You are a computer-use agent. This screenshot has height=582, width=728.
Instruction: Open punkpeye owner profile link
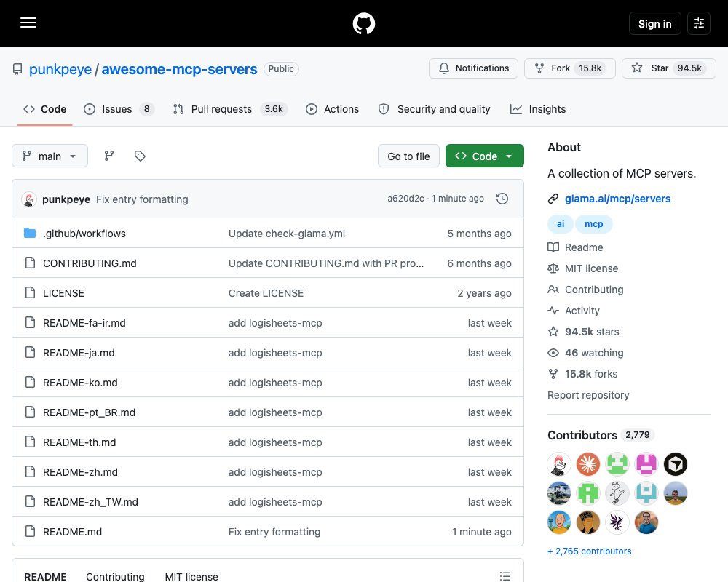tap(60, 69)
